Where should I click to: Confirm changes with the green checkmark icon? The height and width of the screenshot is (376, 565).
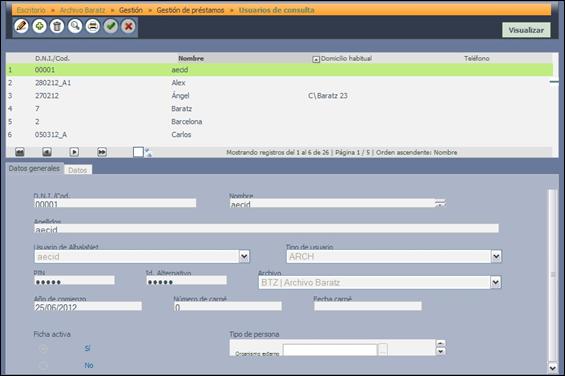tap(111, 26)
